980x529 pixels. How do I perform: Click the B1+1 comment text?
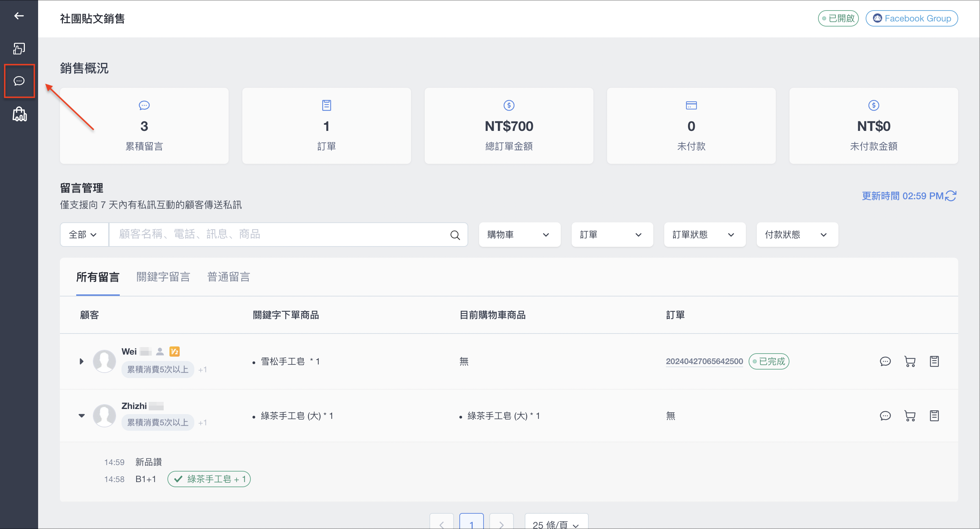(146, 479)
